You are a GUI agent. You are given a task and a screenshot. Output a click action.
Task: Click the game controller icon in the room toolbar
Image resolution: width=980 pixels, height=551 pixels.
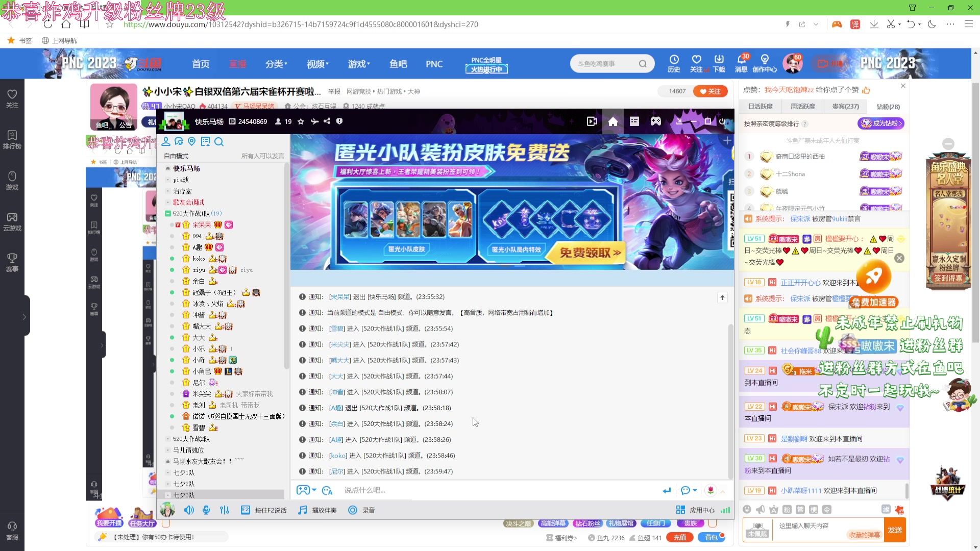point(655,121)
